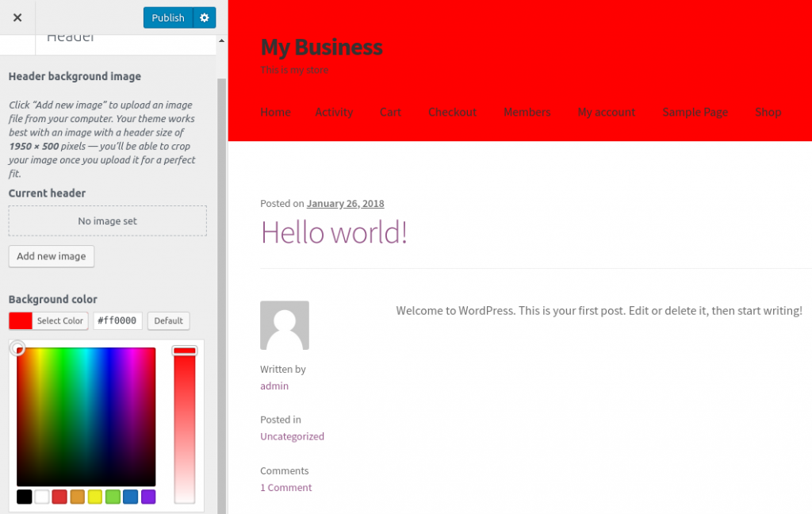Click the color picker circle handle
The image size is (812, 514).
17,348
